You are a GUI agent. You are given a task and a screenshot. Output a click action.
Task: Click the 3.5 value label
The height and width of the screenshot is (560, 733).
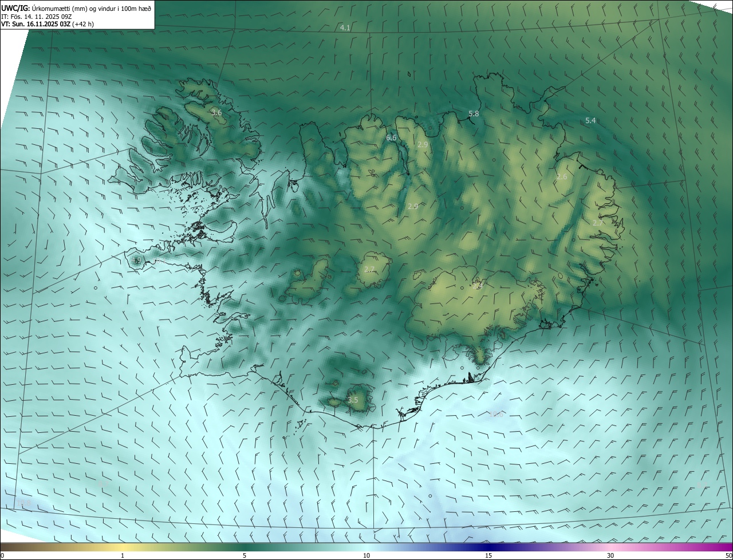click(x=353, y=400)
